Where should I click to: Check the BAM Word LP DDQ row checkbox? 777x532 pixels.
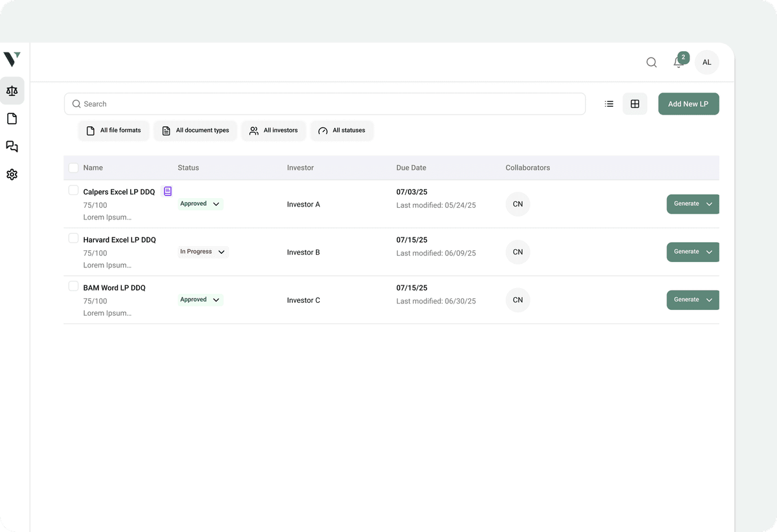click(73, 285)
